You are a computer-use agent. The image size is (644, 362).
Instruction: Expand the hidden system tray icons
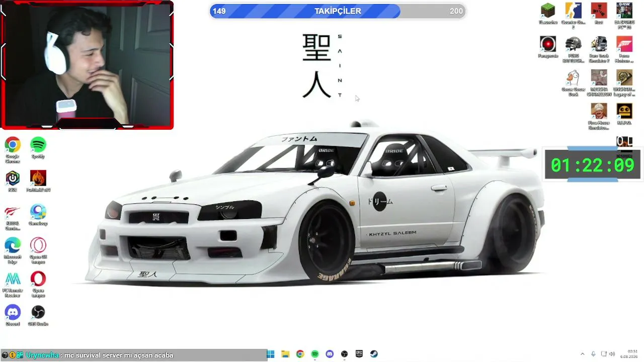[x=583, y=354]
